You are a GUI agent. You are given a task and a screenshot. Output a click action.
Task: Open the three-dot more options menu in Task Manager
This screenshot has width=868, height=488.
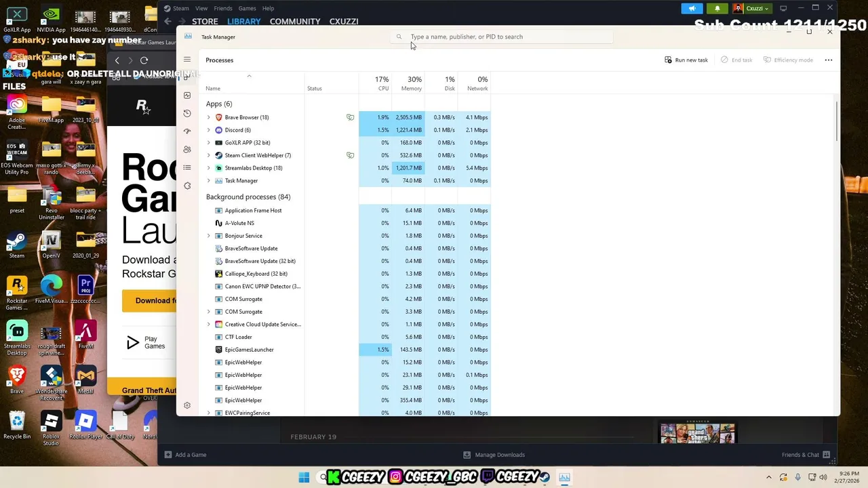[828, 60]
